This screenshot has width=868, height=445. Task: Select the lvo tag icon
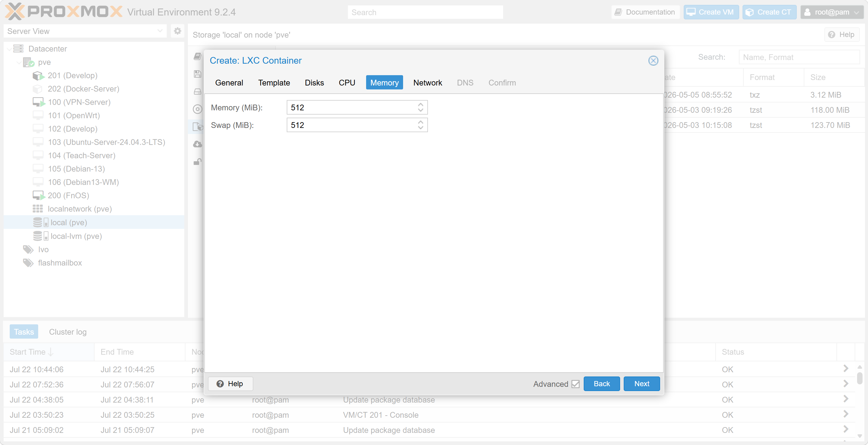(28, 249)
